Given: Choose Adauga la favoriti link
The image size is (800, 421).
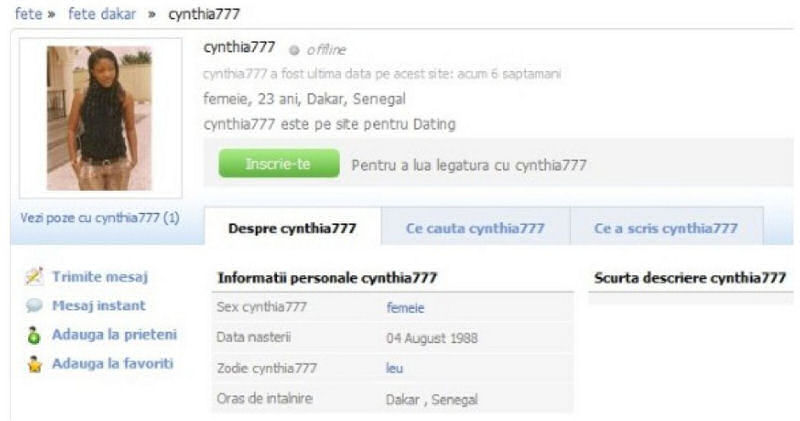Looking at the screenshot, I should (113, 364).
